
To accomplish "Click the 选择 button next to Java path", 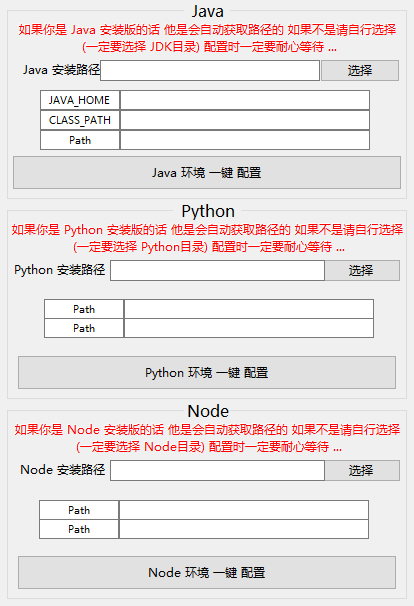I will [360, 70].
